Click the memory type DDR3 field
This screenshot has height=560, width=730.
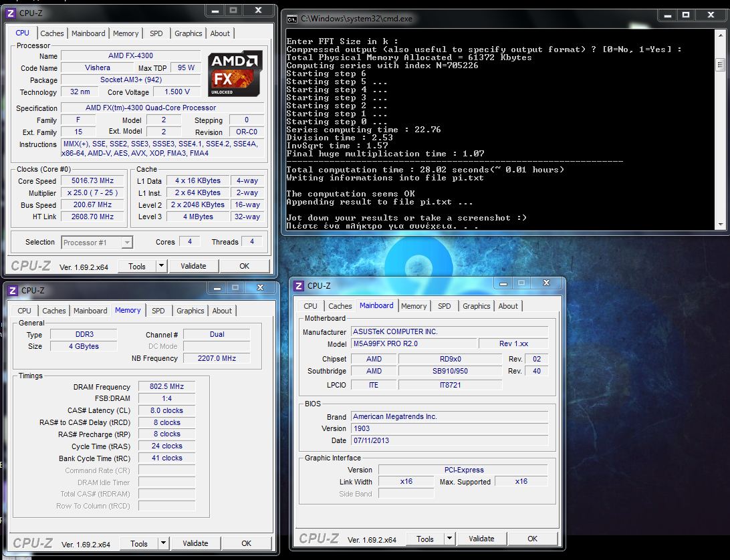[84, 334]
